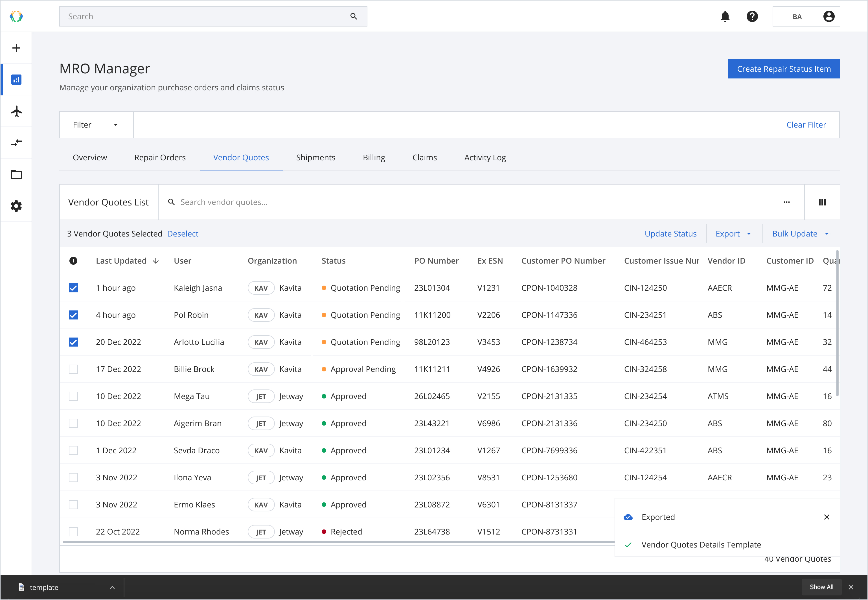This screenshot has height=600, width=868.
Task: Click the vendor quotes search magnifier icon
Action: 171,202
